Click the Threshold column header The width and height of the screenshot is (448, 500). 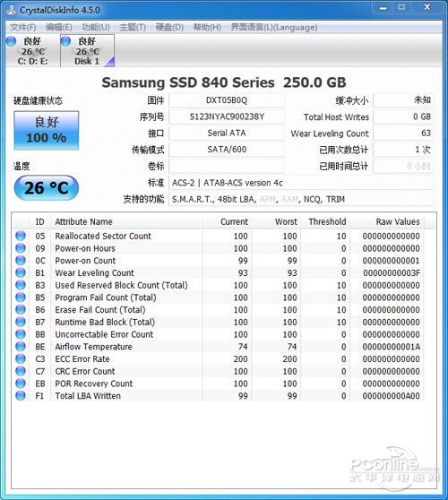click(325, 221)
